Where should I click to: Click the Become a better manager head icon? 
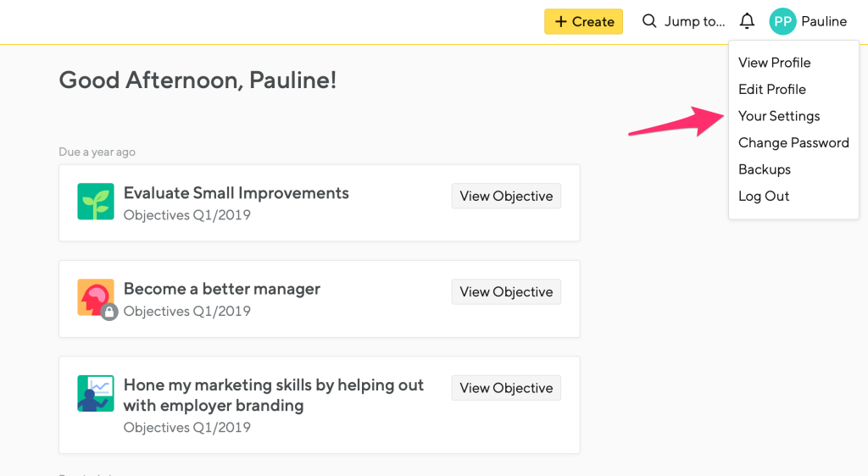[94, 296]
